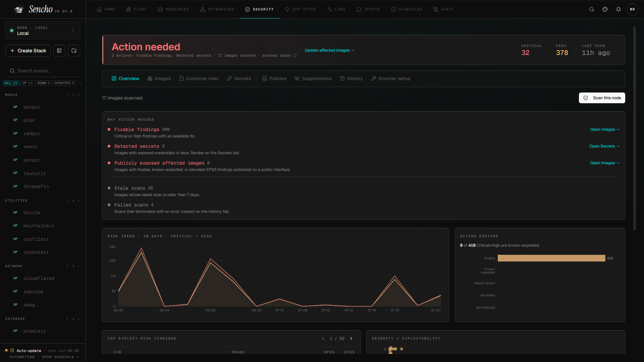Switch to the Compose risks tab
Image resolution: width=644 pixels, height=362 pixels.
tap(199, 79)
